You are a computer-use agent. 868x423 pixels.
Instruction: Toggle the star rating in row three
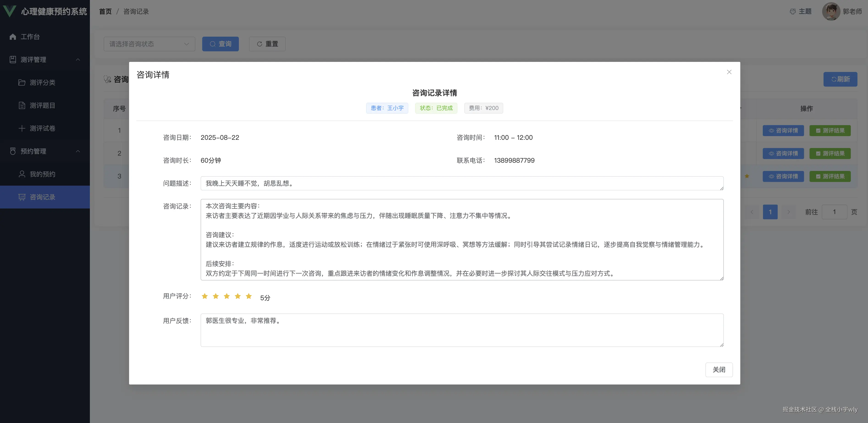[x=747, y=176]
